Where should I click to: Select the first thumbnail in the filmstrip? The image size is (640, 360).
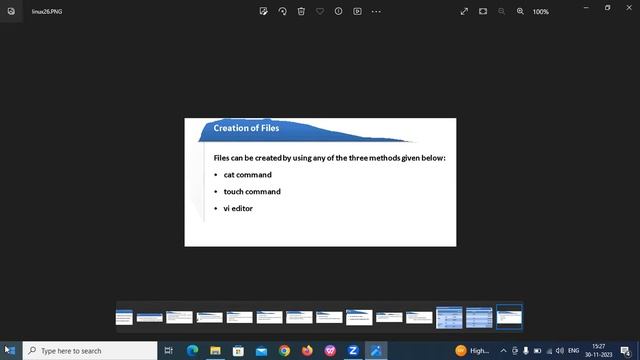pos(124,317)
